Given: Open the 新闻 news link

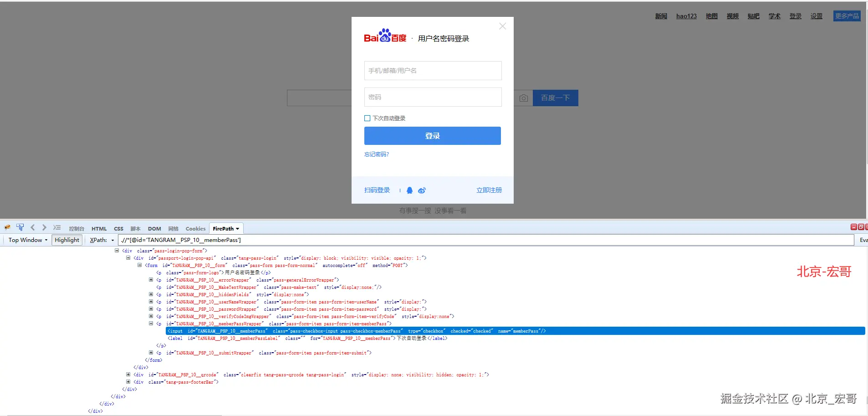Looking at the screenshot, I should click(661, 16).
